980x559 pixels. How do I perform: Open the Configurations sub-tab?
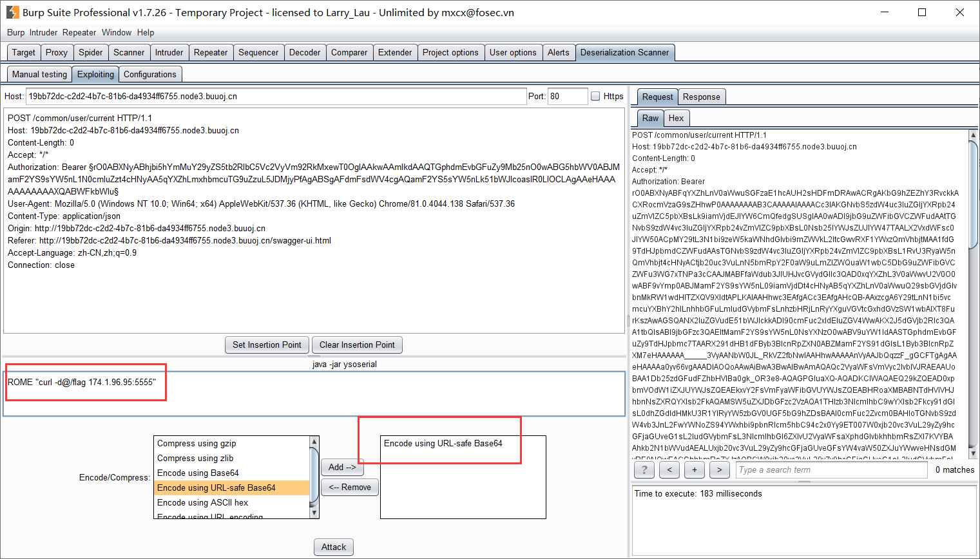tap(150, 74)
